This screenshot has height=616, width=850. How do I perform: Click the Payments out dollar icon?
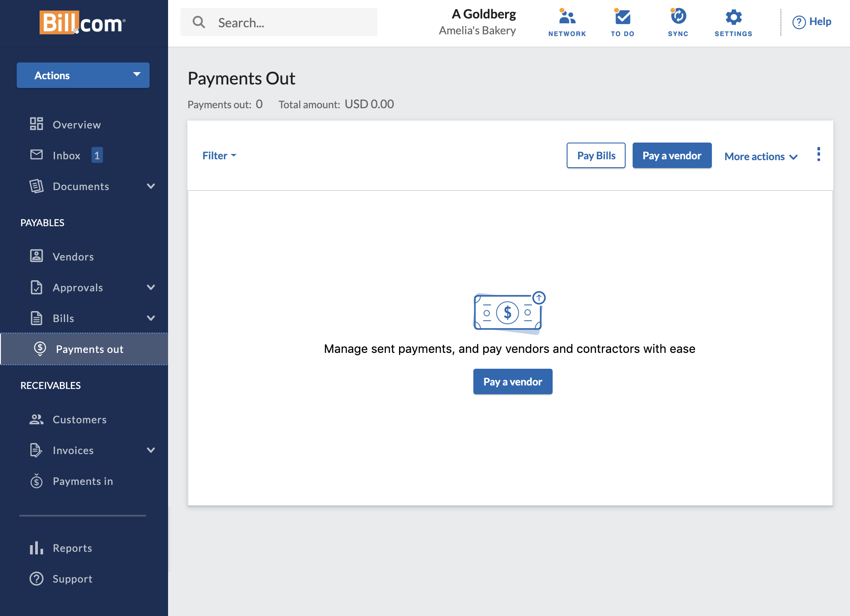coord(40,348)
